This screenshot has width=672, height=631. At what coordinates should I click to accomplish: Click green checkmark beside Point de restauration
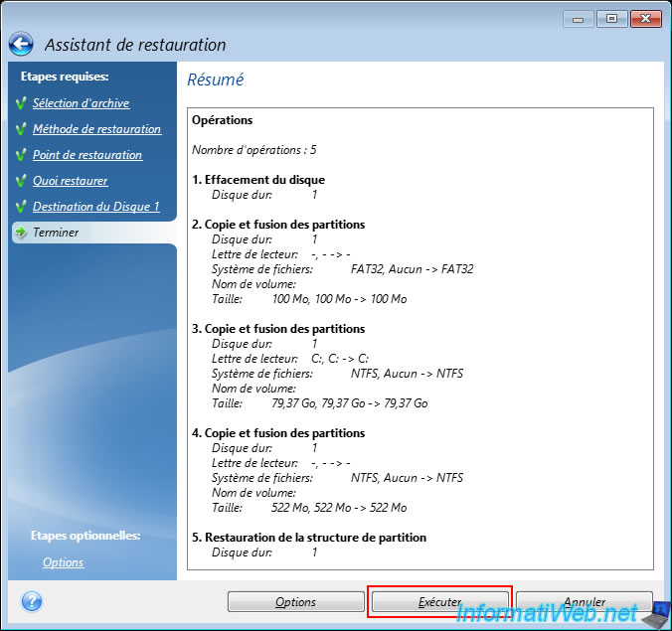pyautogui.click(x=21, y=155)
